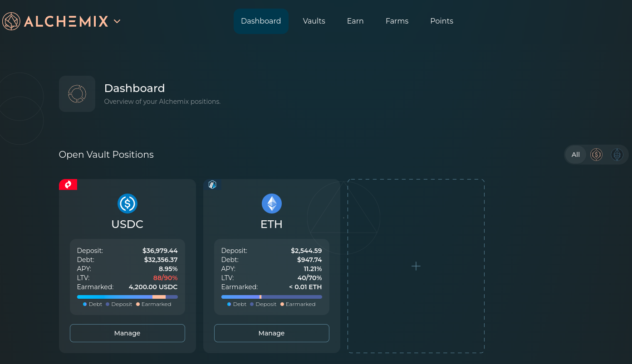632x364 pixels.
Task: Expand the dropdown chevron next to Alchemix
Action: (117, 21)
